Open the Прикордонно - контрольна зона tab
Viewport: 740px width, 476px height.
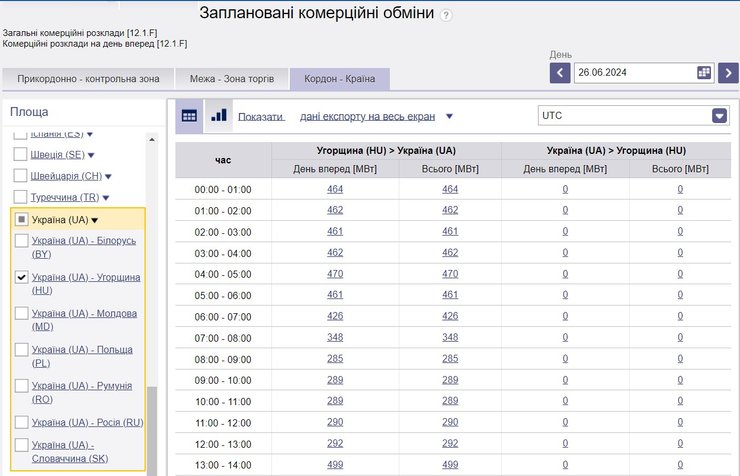tap(88, 79)
